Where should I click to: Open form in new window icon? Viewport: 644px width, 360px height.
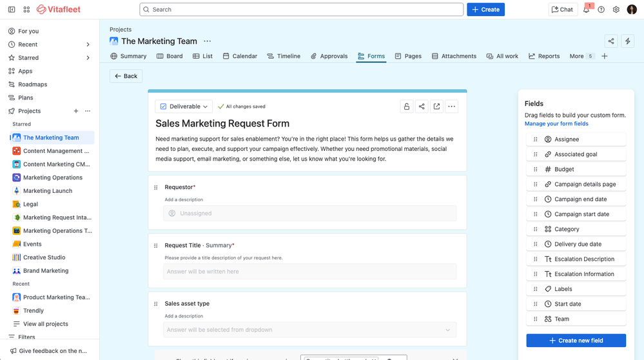click(x=436, y=106)
